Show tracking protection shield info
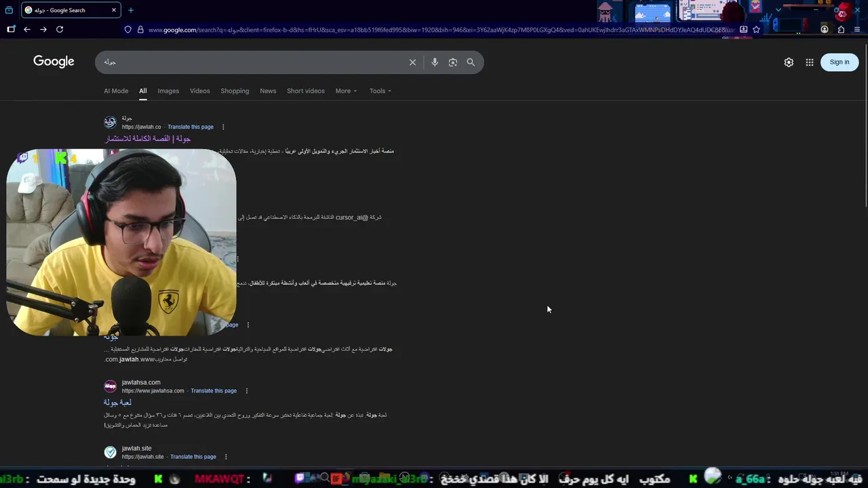The height and width of the screenshot is (488, 868). (x=127, y=30)
